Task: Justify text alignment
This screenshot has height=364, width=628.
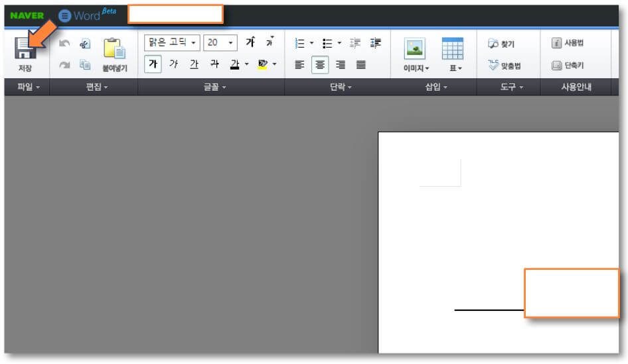Action: point(361,65)
